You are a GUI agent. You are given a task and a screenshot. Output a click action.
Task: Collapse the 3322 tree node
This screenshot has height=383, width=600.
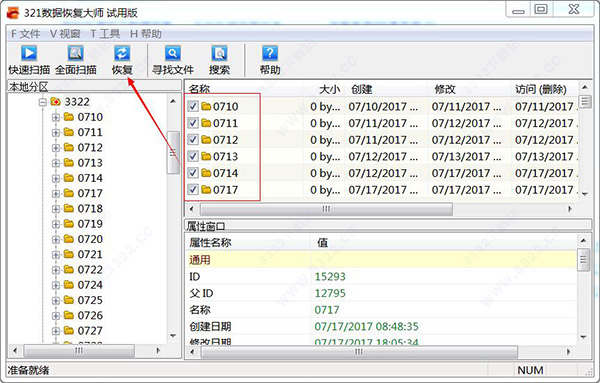pos(43,102)
